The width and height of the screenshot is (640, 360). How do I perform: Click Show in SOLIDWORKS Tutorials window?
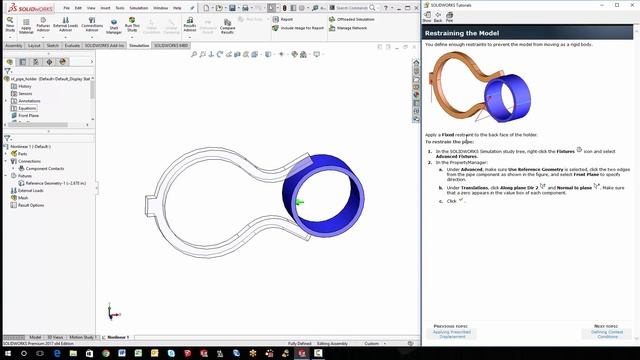427,17
